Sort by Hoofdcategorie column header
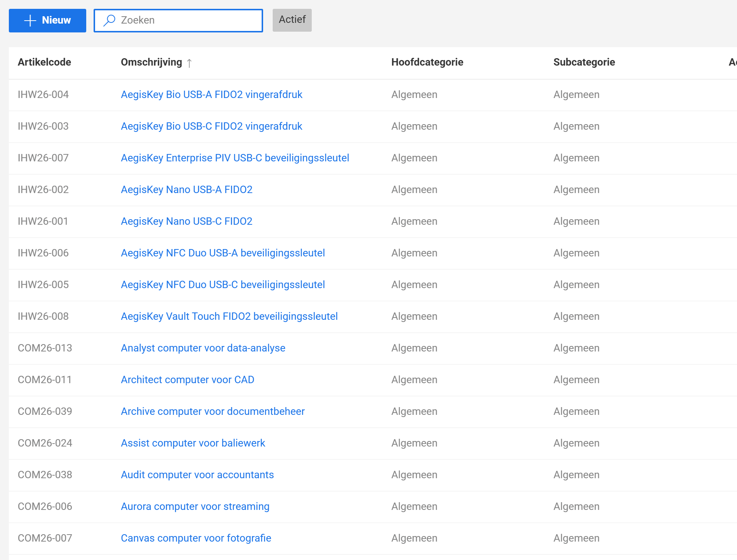737x560 pixels. point(427,62)
